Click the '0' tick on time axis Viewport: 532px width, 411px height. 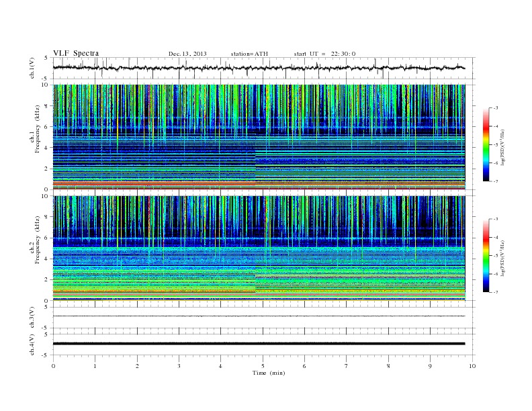pos(53,366)
